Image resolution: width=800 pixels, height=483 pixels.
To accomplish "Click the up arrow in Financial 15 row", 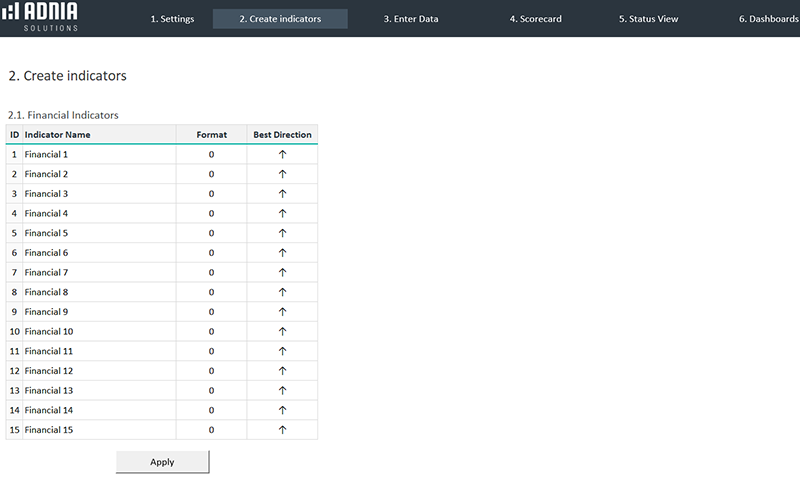I will [x=282, y=430].
